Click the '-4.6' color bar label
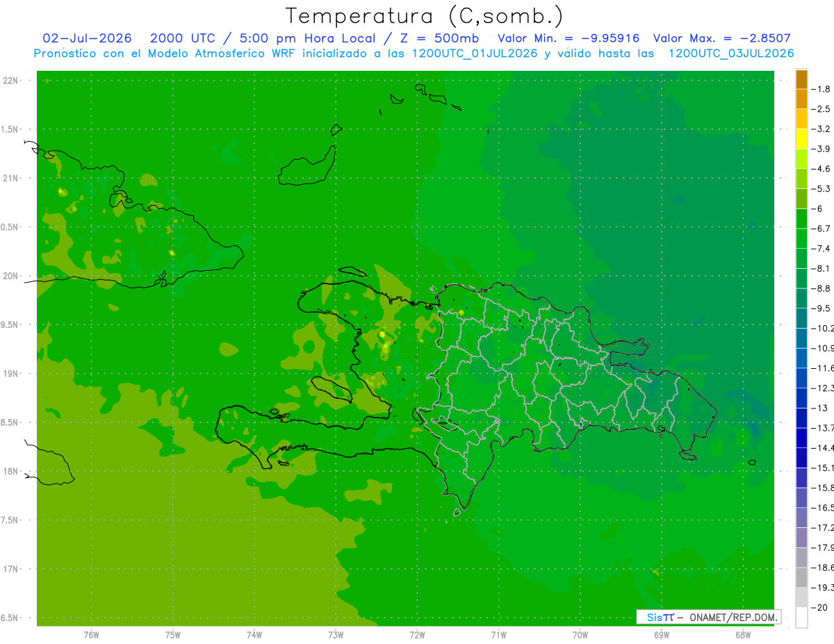The image size is (834, 644). point(821,169)
